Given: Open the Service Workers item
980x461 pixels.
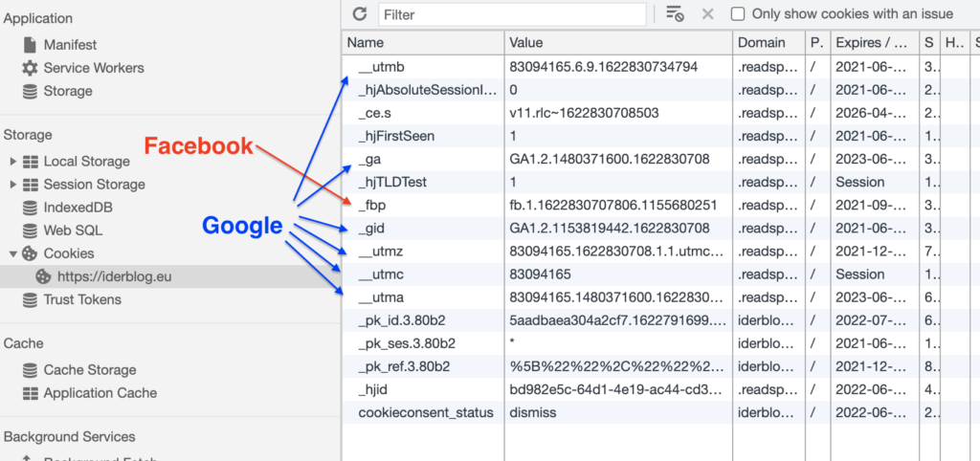Looking at the screenshot, I should point(94,68).
